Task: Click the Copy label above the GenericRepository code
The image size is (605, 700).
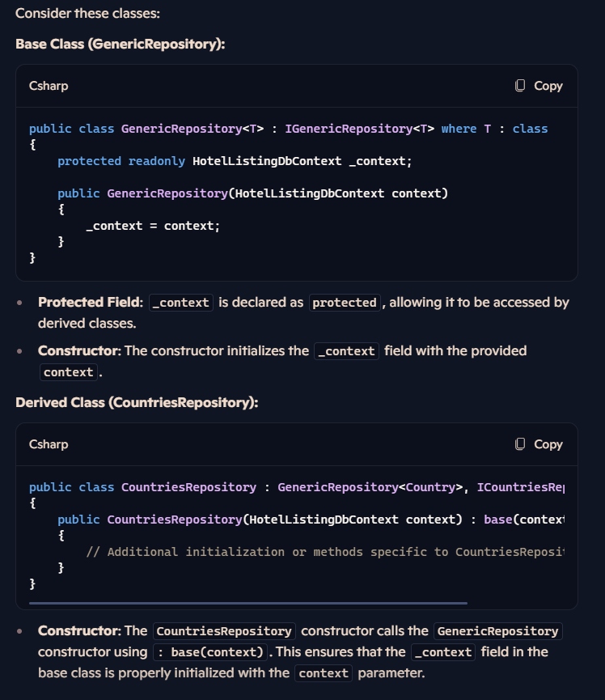Action: (x=548, y=86)
